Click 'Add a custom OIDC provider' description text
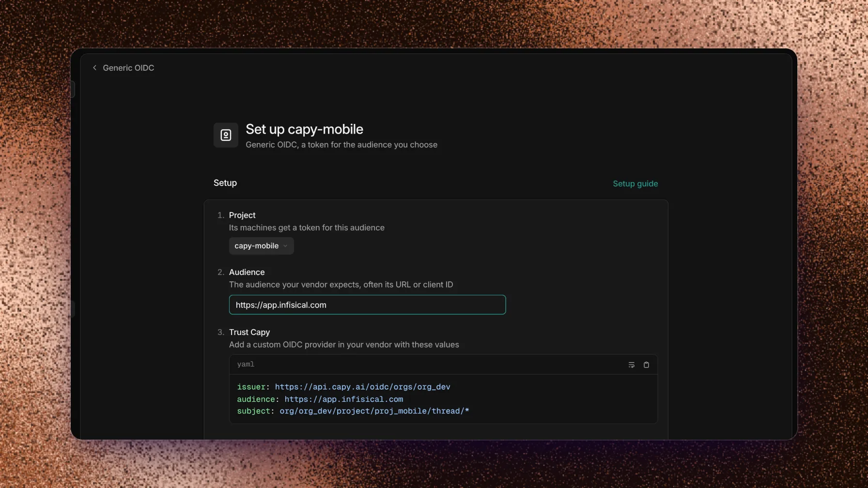 (344, 345)
